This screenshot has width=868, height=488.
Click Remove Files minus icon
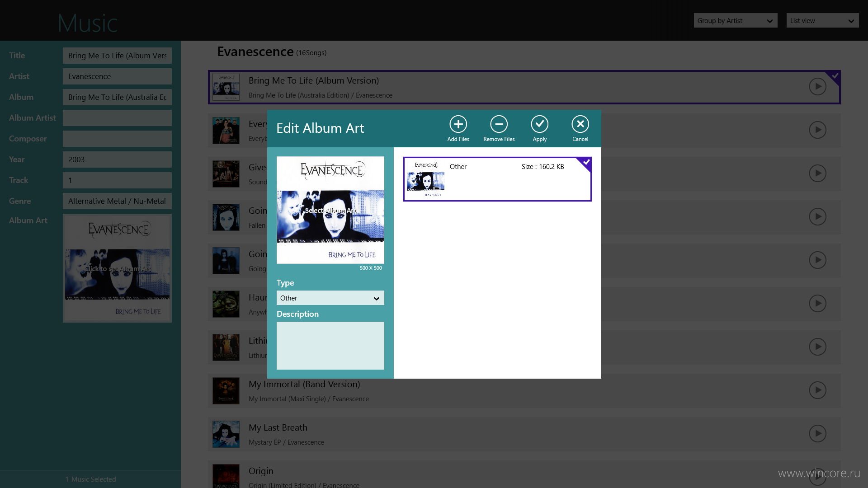click(499, 124)
